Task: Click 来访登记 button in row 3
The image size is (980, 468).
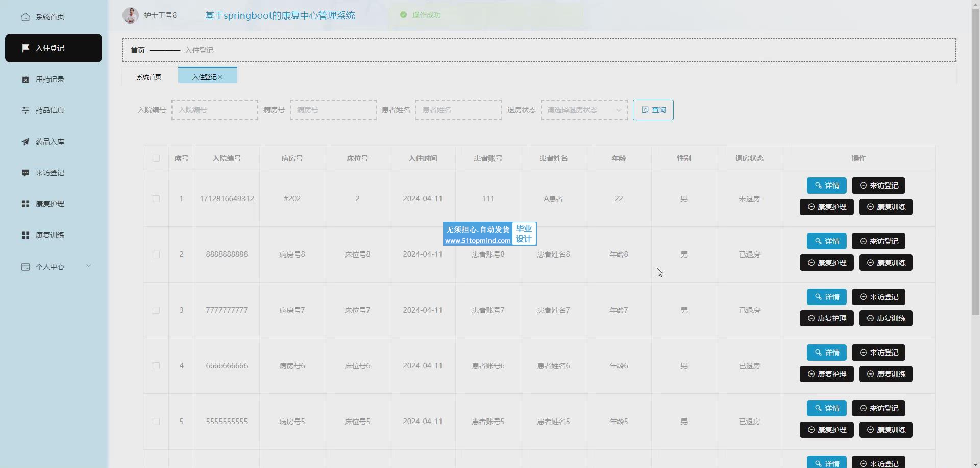Action: (878, 297)
